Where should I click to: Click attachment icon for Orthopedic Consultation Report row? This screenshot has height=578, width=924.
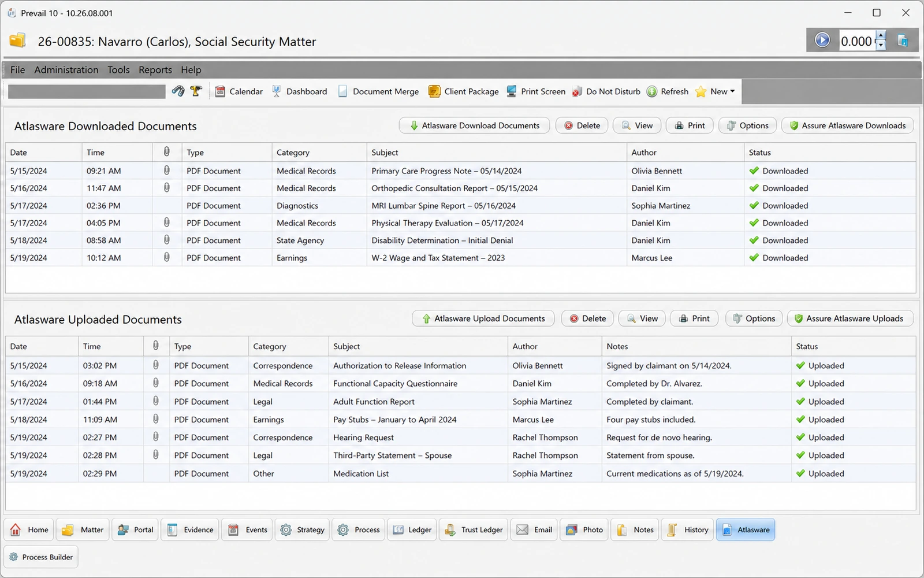(167, 188)
